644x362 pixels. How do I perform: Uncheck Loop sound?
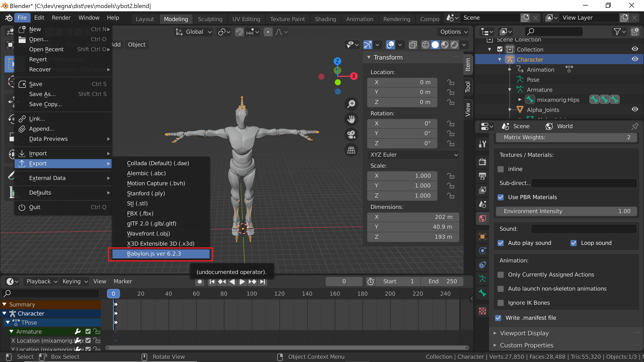coord(574,243)
